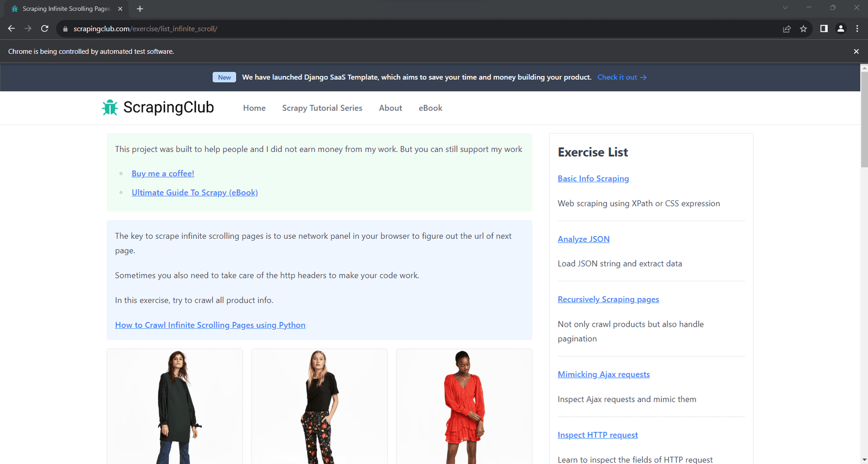The width and height of the screenshot is (868, 464).
Task: Click text 'Learn to inspect the fields of HTTP request'
Action: point(635,460)
